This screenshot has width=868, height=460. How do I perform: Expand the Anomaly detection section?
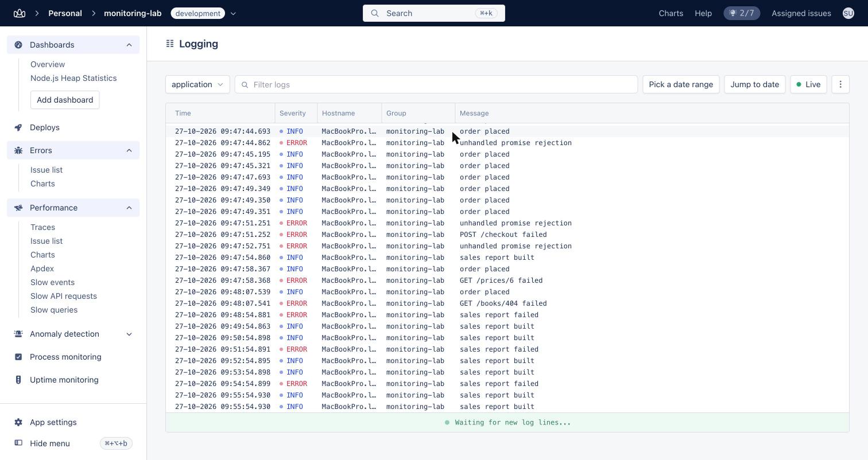pyautogui.click(x=129, y=334)
